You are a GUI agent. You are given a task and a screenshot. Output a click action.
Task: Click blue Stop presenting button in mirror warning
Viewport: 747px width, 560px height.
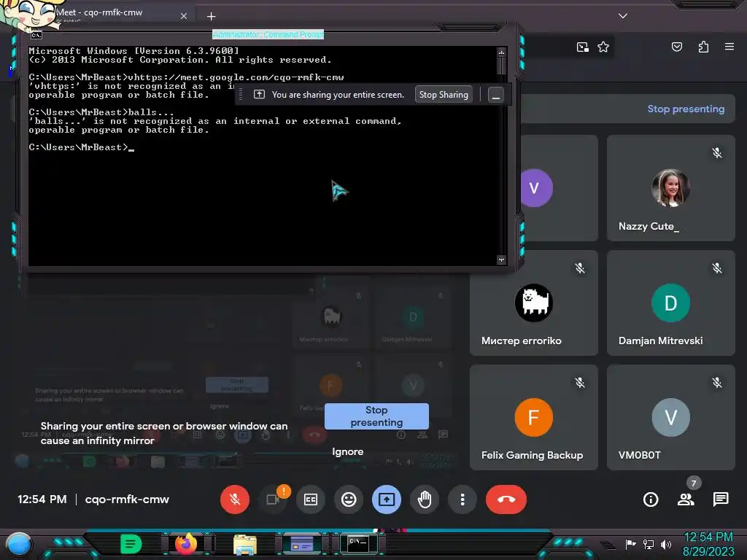(376, 416)
